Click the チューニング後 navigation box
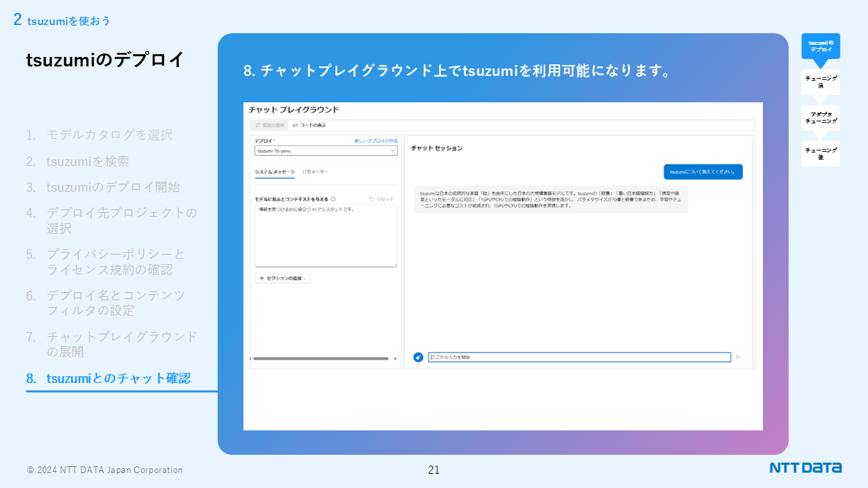868x488 pixels. [821, 154]
